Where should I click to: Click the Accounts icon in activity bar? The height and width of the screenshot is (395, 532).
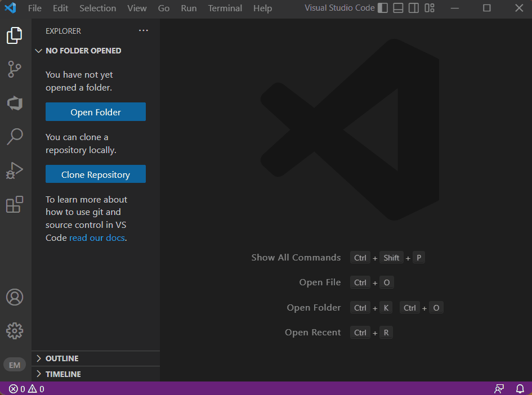tap(15, 297)
